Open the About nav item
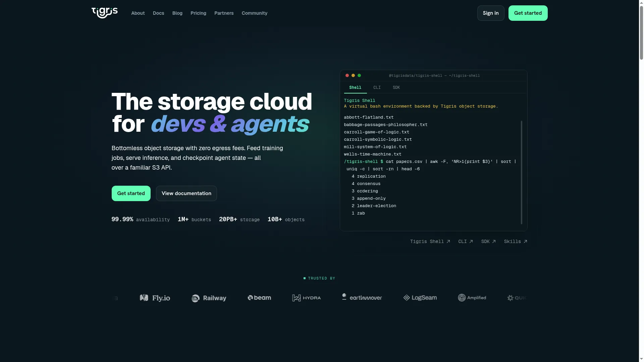 pos(138,13)
